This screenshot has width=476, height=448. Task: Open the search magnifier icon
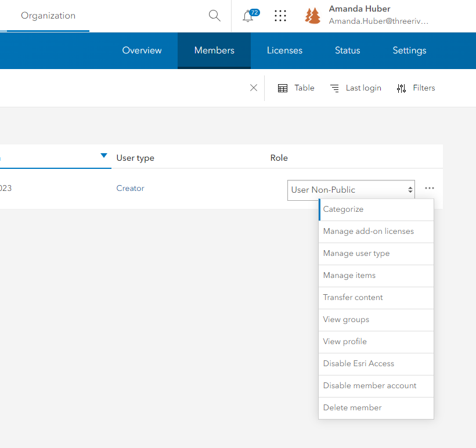coord(214,16)
